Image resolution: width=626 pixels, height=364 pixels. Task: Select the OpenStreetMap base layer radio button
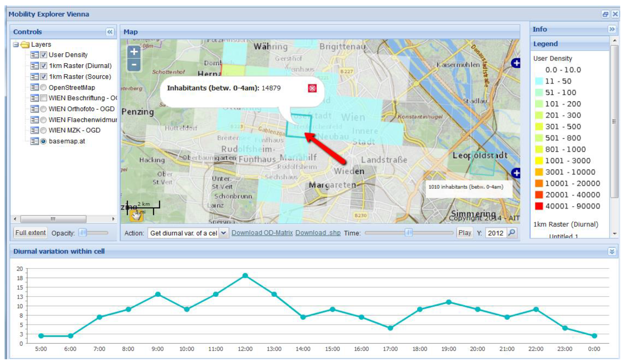43,87
